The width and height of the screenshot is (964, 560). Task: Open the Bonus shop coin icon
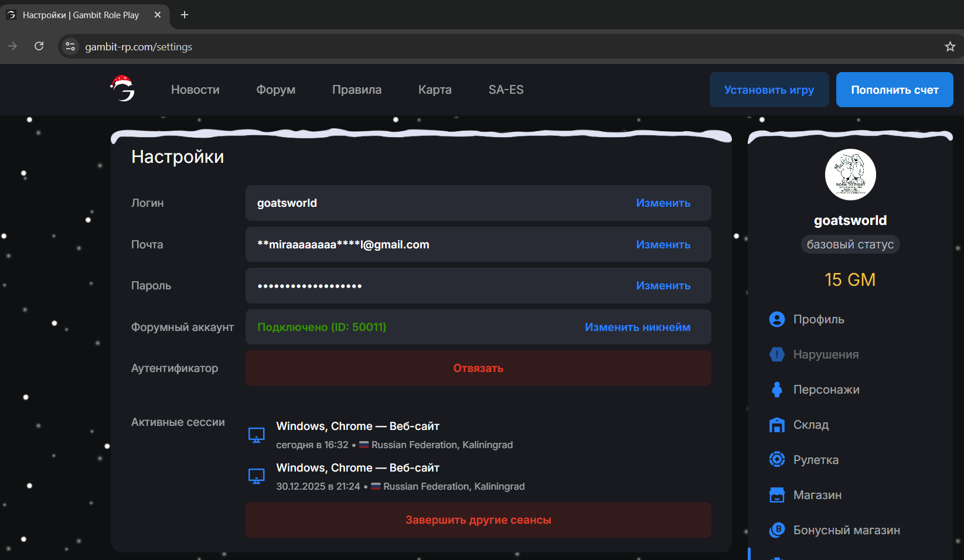[x=776, y=530]
